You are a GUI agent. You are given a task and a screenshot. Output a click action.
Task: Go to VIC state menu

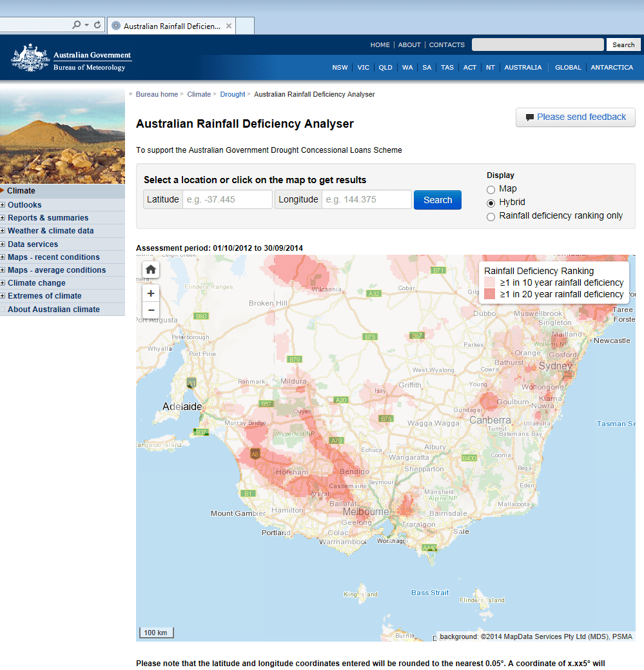point(363,68)
